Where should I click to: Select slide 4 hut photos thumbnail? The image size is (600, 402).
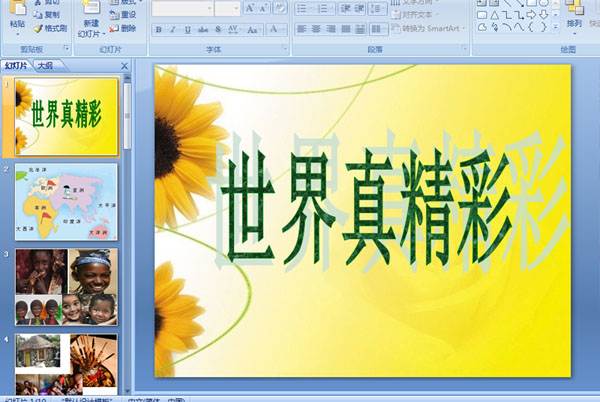66,364
